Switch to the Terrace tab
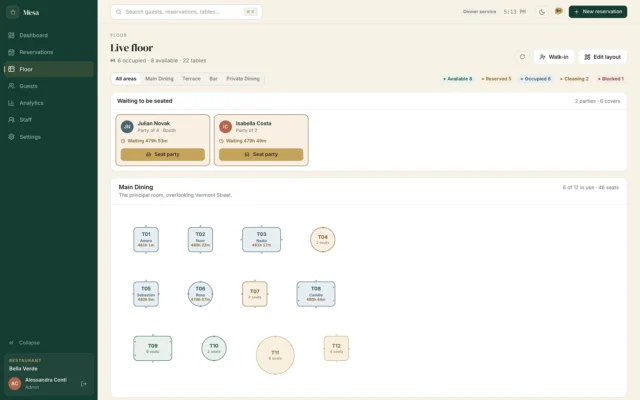This screenshot has width=640, height=400. point(191,79)
